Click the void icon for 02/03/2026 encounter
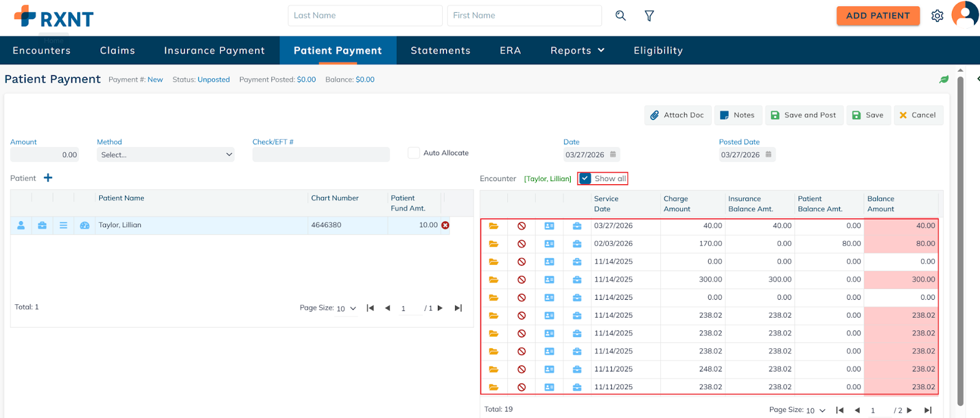Screen dimensions: 980x418 point(521,244)
